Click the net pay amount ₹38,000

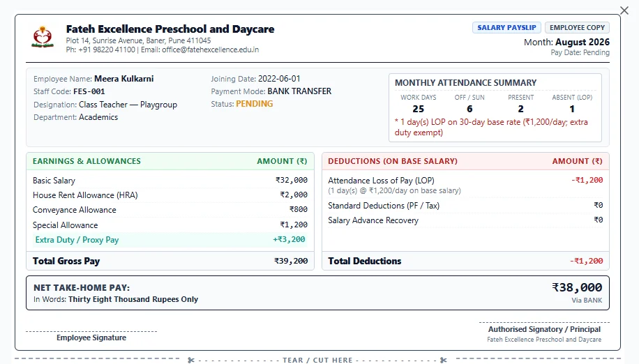point(577,287)
